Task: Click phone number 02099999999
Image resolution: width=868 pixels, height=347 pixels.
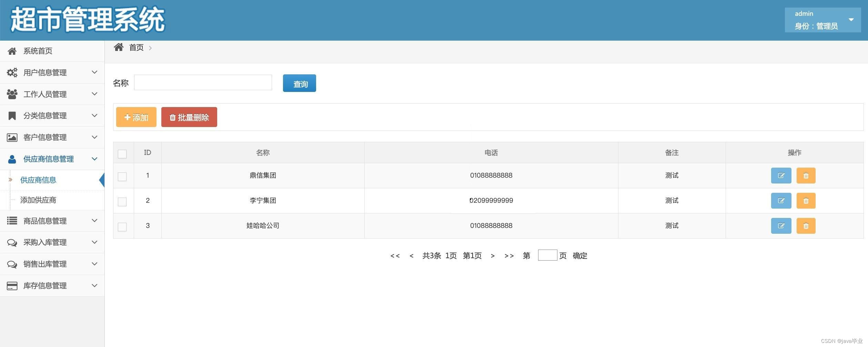Action: (491, 201)
